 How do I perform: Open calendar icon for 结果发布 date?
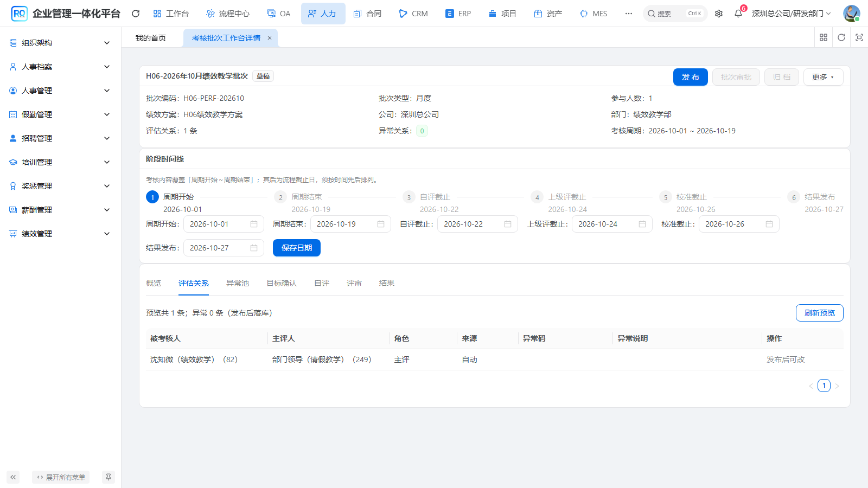(x=254, y=248)
